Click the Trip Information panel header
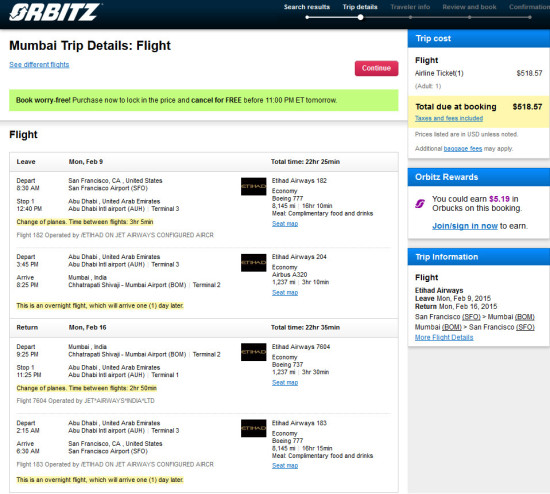The height and width of the screenshot is (494, 550). point(479,257)
